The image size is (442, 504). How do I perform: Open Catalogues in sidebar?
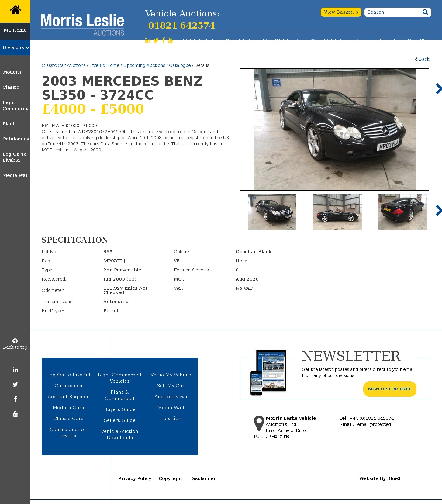(x=16, y=139)
